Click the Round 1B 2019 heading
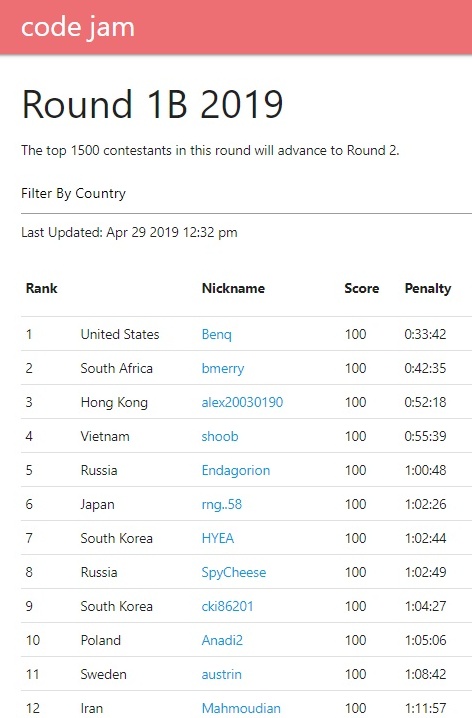 (x=152, y=104)
